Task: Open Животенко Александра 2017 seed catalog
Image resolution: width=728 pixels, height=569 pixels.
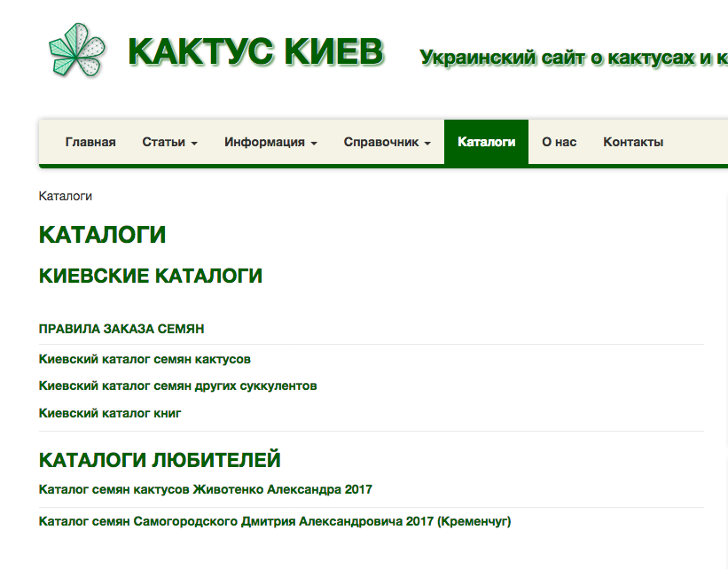Action: click(x=205, y=489)
